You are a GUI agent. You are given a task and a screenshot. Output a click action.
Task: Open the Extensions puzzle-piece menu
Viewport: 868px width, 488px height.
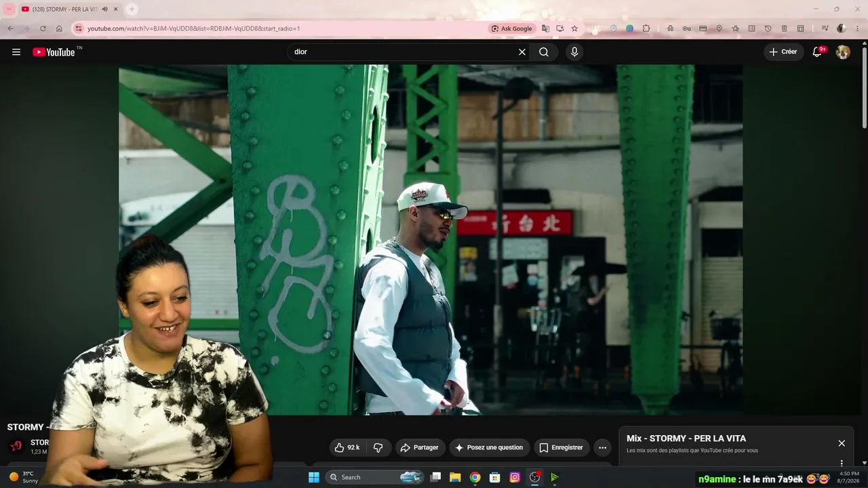coord(646,28)
